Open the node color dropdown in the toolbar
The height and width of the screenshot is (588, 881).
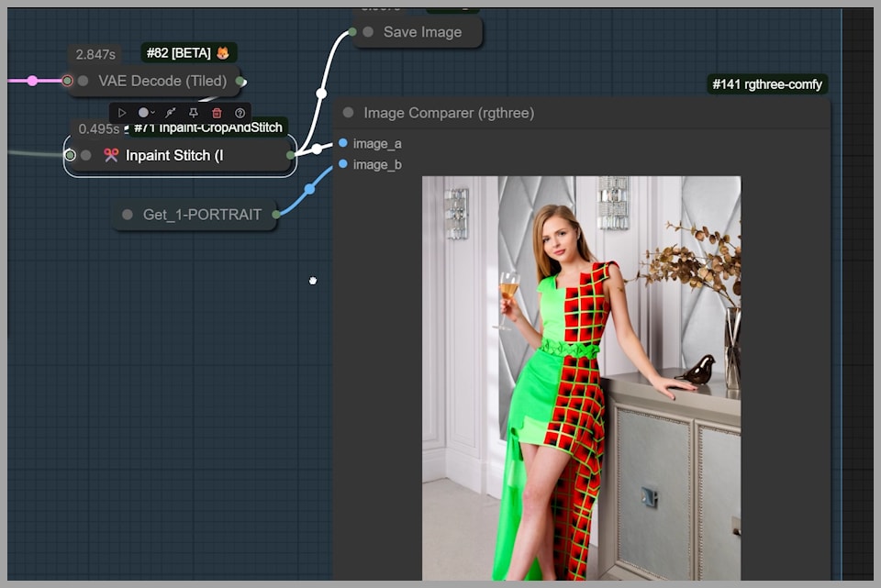[x=146, y=113]
